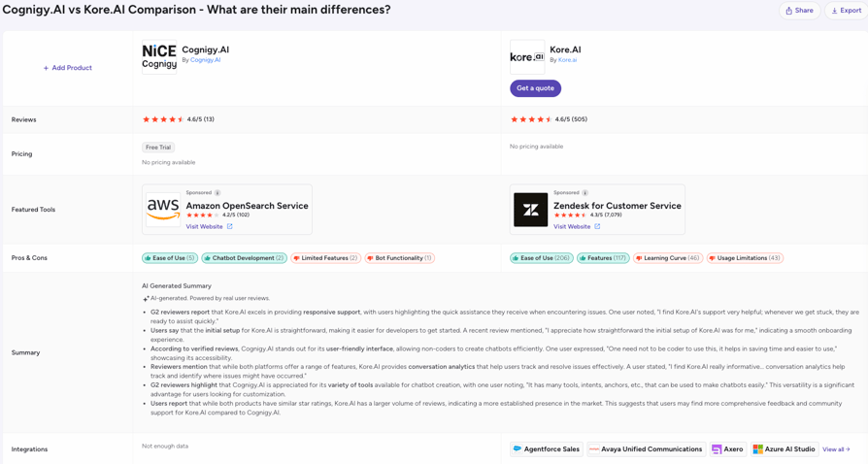Select Learning Curve (46) tag
This screenshot has width=868, height=464.
click(x=668, y=258)
